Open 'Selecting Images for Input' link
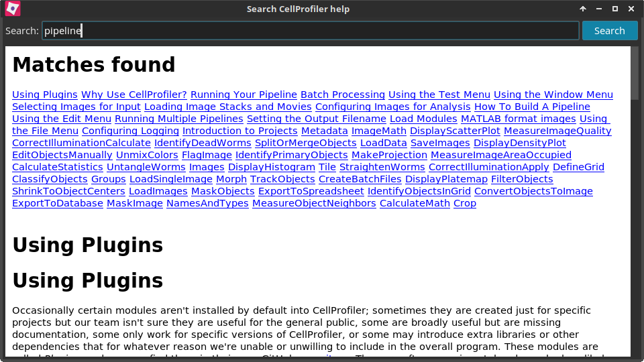This screenshot has height=362, width=644. 76,107
